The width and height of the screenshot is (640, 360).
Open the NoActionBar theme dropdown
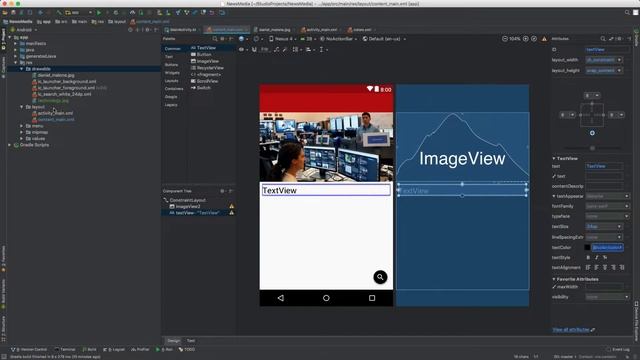tap(338, 39)
